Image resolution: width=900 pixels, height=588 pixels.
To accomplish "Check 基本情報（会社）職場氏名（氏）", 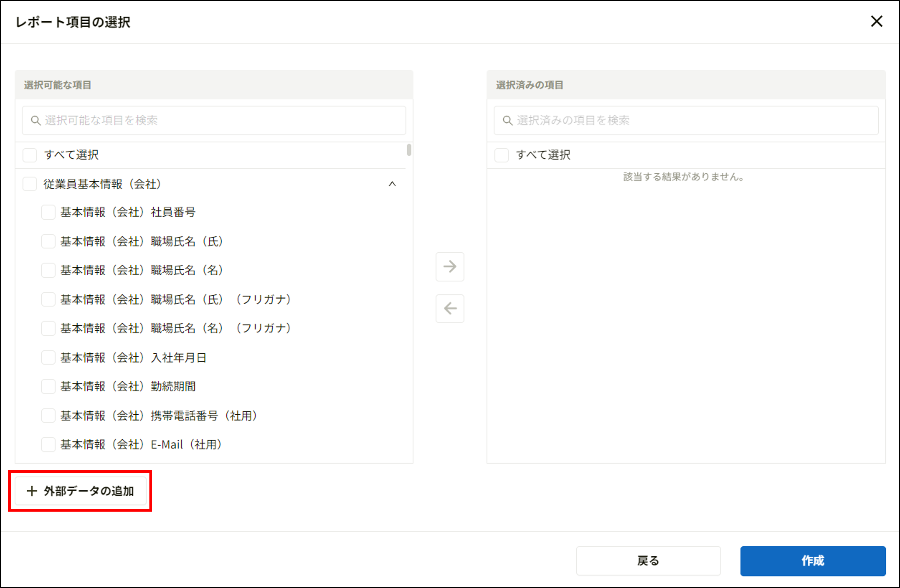I will point(48,241).
